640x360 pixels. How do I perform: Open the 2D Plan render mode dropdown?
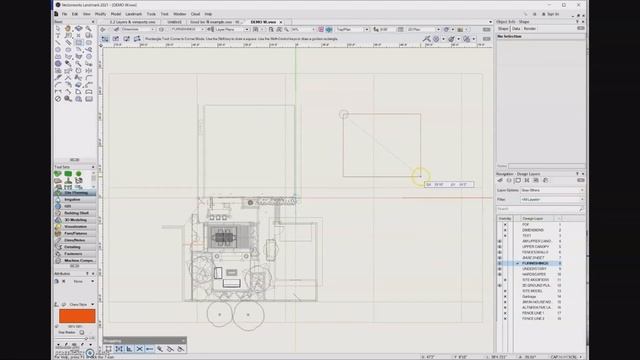423,29
